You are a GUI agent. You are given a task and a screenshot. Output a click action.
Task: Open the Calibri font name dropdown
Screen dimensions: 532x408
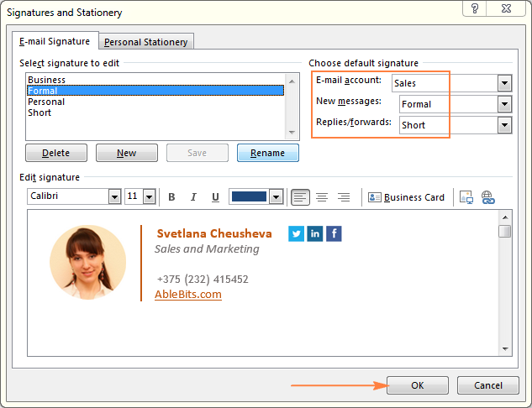(x=114, y=196)
